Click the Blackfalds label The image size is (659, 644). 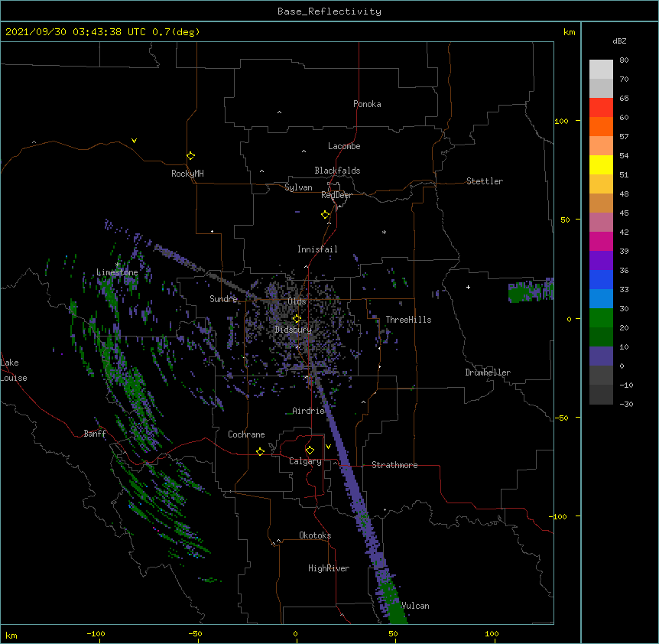coord(337,171)
